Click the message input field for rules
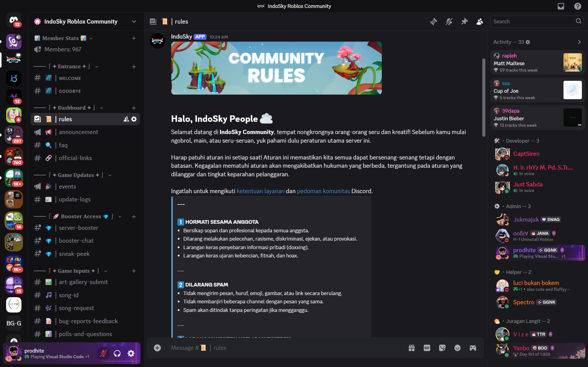 (x=285, y=348)
